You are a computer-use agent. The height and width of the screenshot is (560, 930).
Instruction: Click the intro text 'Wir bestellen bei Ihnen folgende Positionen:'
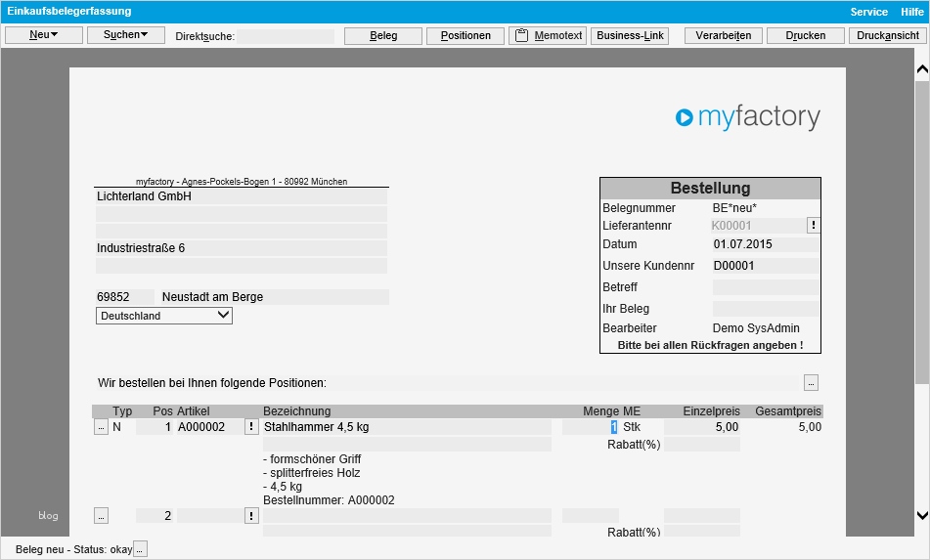(x=212, y=383)
